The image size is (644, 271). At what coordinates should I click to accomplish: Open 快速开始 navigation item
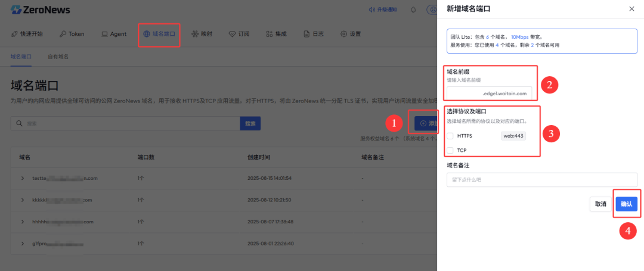tap(27, 34)
